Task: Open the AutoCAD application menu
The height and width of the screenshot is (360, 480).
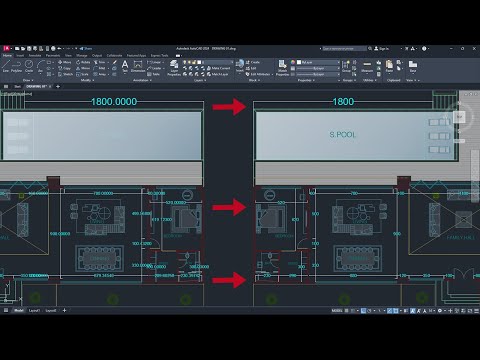Action: click(6, 49)
